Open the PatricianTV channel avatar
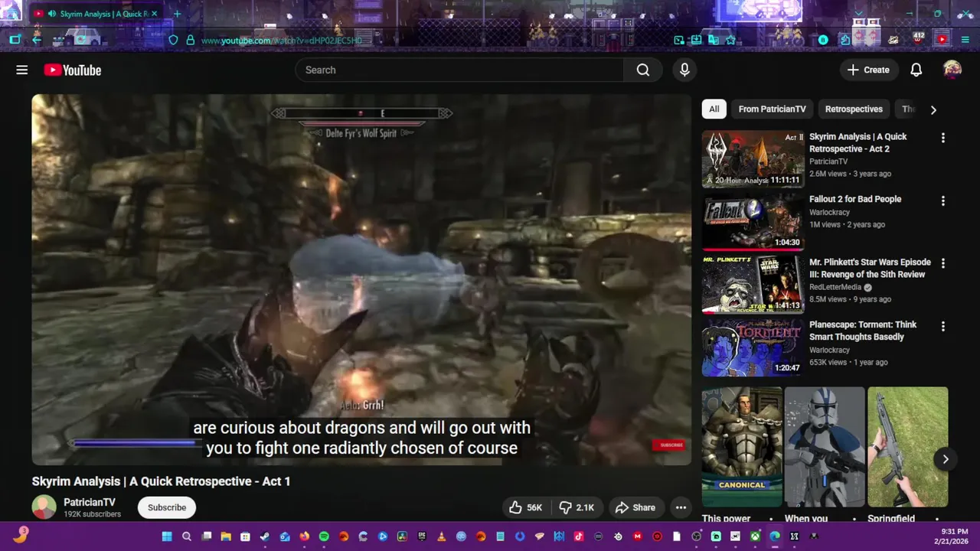This screenshot has width=980, height=551. [44, 507]
